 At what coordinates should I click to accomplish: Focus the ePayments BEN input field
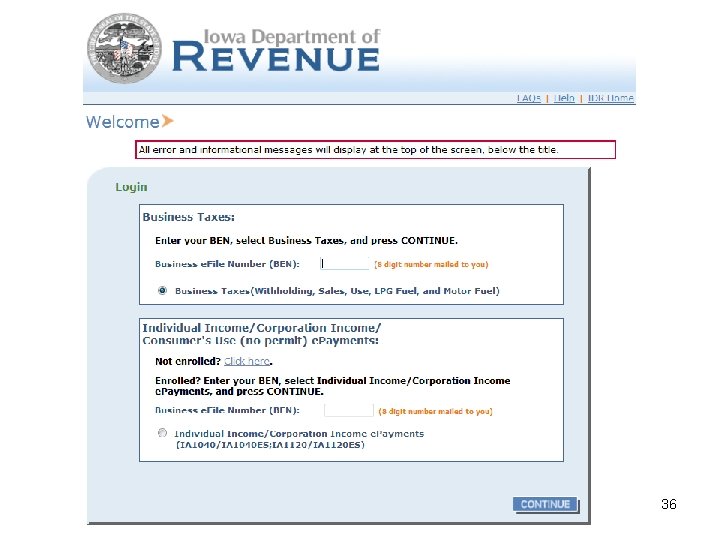[x=349, y=410]
